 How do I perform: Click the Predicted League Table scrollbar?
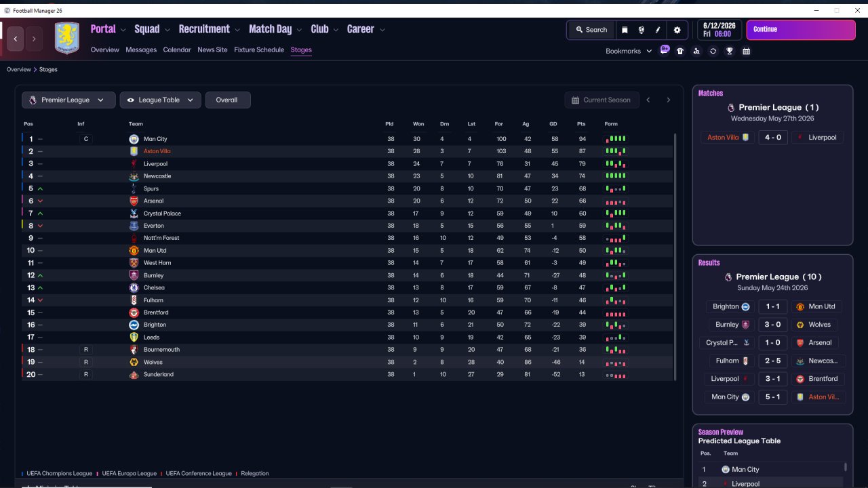pos(845,467)
